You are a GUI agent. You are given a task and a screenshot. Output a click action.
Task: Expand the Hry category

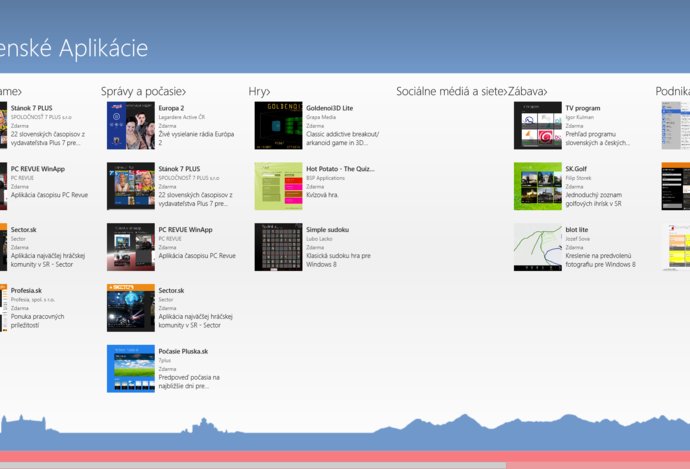tap(259, 92)
